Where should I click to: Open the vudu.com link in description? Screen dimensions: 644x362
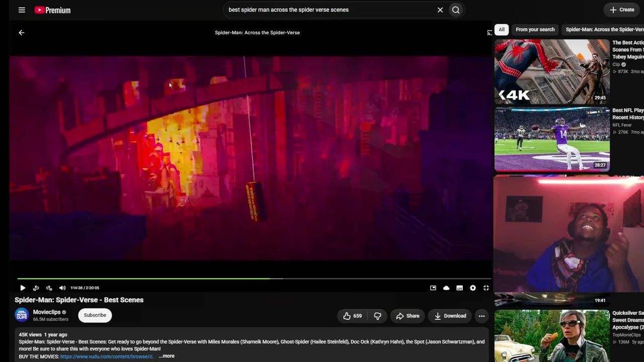pyautogui.click(x=107, y=356)
